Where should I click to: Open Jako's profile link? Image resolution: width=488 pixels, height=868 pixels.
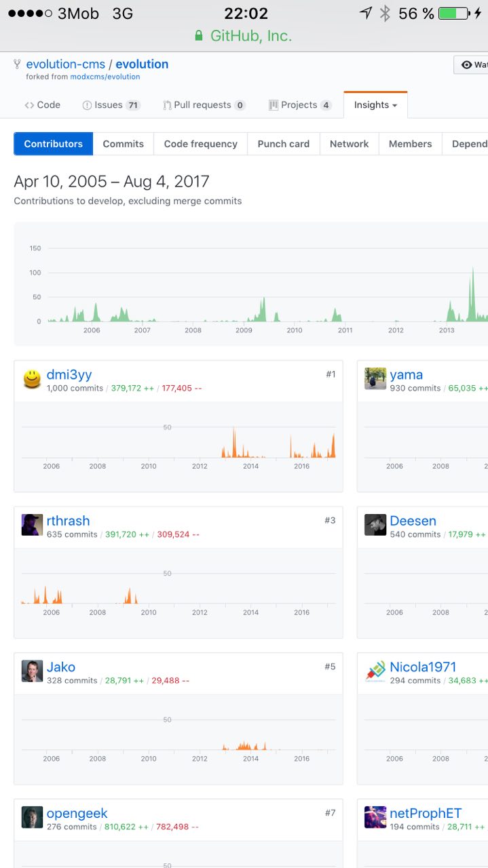point(61,667)
